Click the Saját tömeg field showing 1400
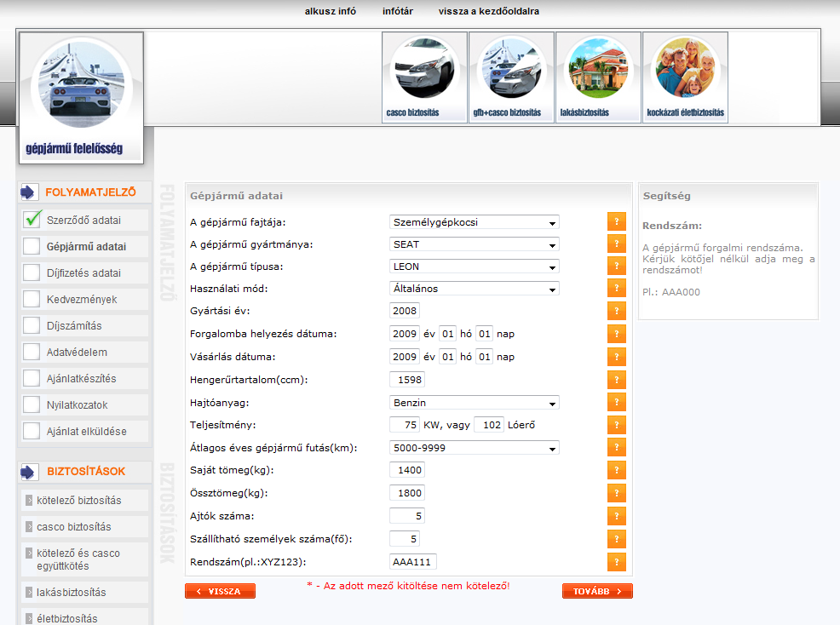This screenshot has width=840, height=625. pyautogui.click(x=406, y=470)
